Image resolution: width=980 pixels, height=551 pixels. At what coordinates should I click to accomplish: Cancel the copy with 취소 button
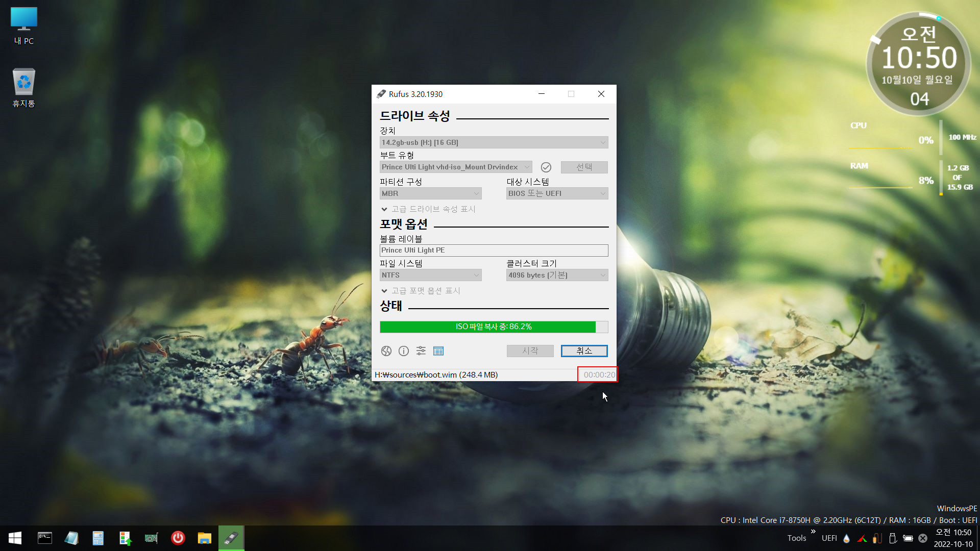(x=584, y=351)
